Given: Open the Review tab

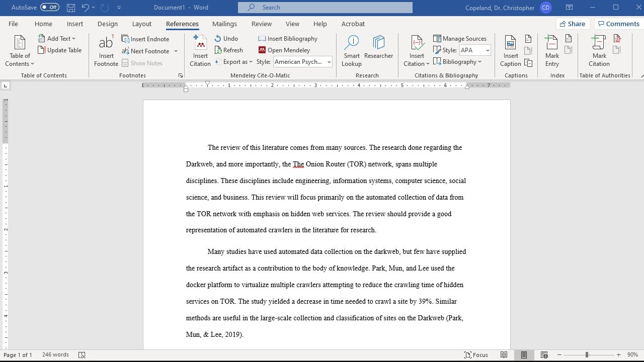Looking at the screenshot, I should click(262, 24).
